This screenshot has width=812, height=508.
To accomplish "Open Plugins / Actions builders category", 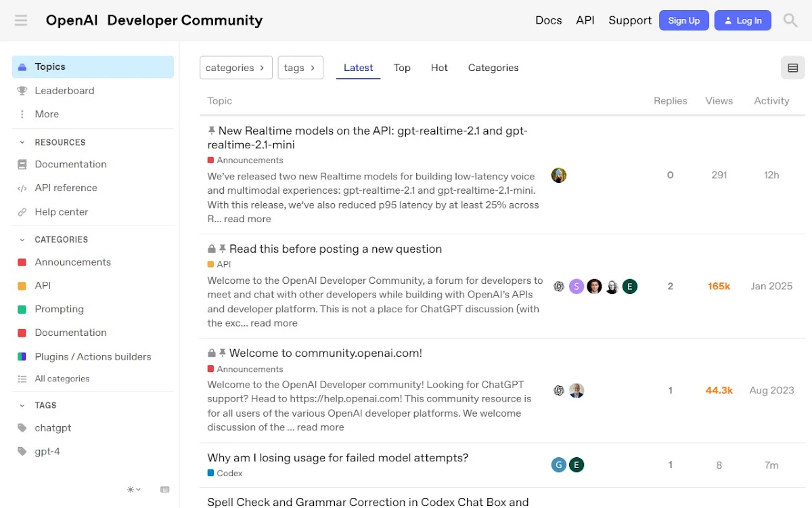I will [x=93, y=356].
